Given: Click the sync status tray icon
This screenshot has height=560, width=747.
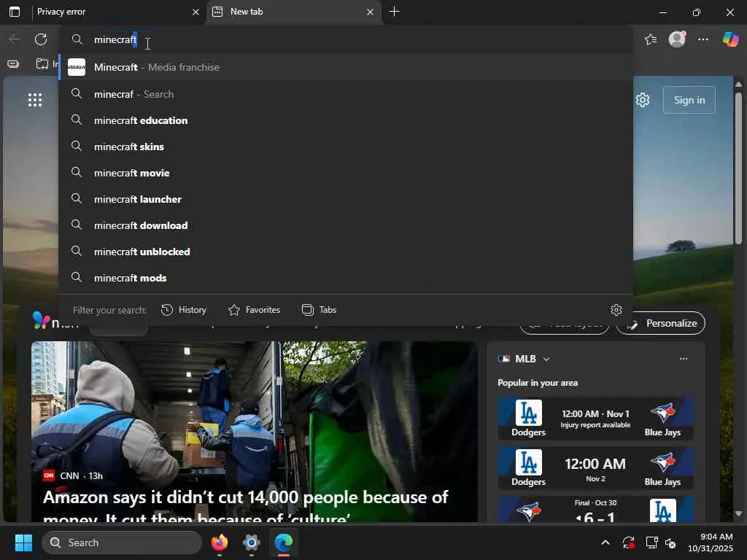Looking at the screenshot, I should pyautogui.click(x=628, y=542).
